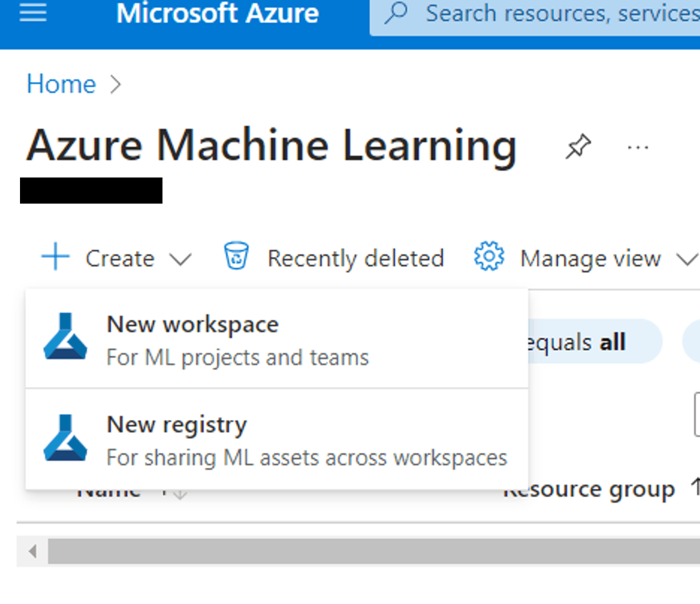Image resolution: width=700 pixels, height=604 pixels.
Task: Click the Recently deleted bin icon
Action: [236, 256]
